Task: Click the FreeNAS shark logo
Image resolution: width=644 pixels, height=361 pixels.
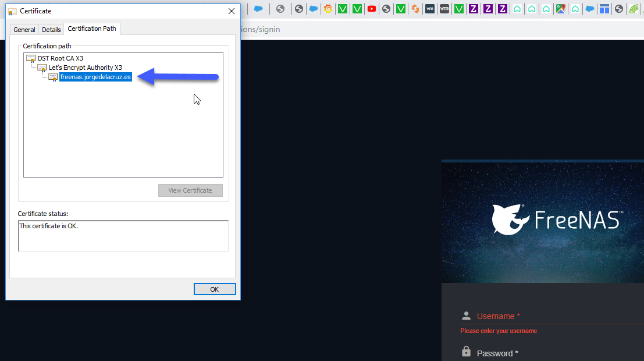Action: coord(510,220)
